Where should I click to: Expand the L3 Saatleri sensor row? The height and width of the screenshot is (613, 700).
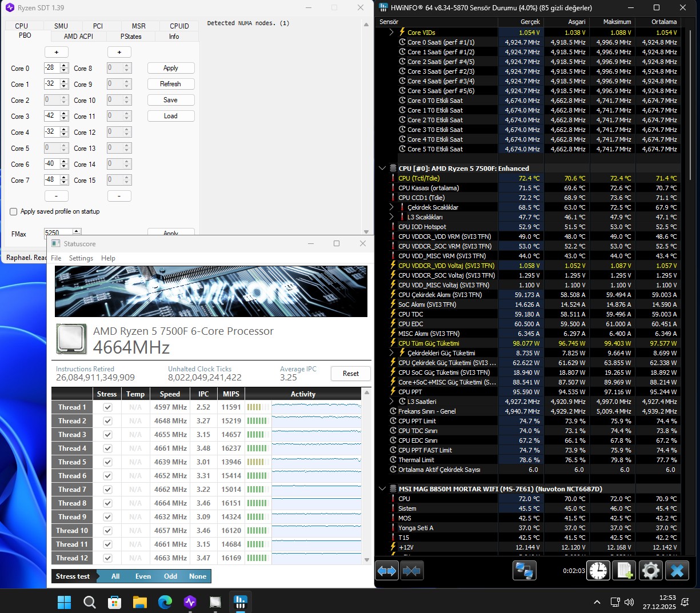coord(391,402)
